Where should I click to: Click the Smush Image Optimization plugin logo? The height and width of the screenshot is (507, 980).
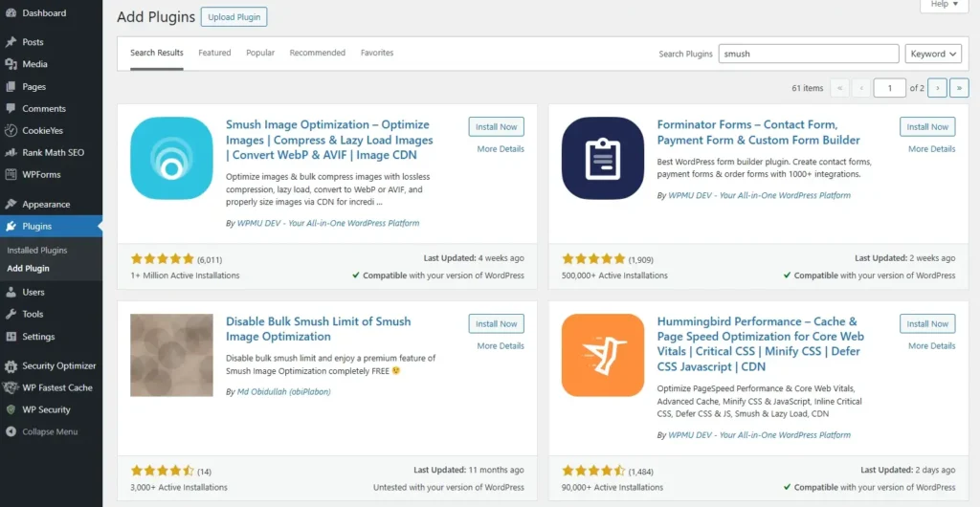click(x=172, y=158)
